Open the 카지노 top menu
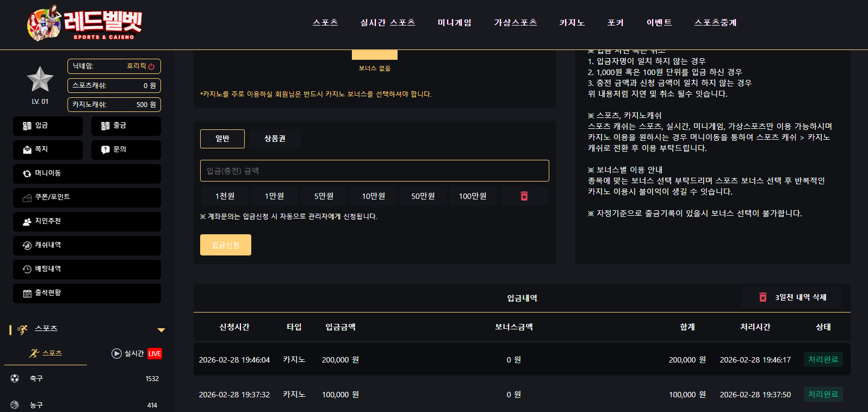Screen dimensions: 868x412 tap(572, 22)
